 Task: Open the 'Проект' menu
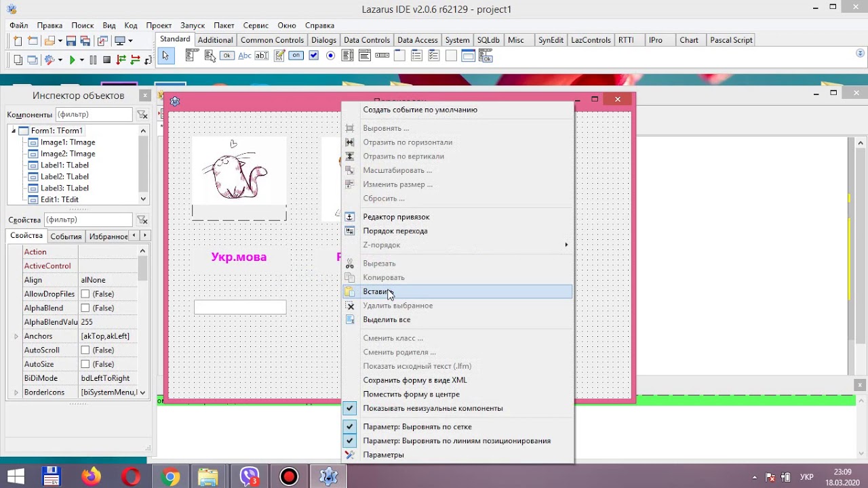(159, 26)
